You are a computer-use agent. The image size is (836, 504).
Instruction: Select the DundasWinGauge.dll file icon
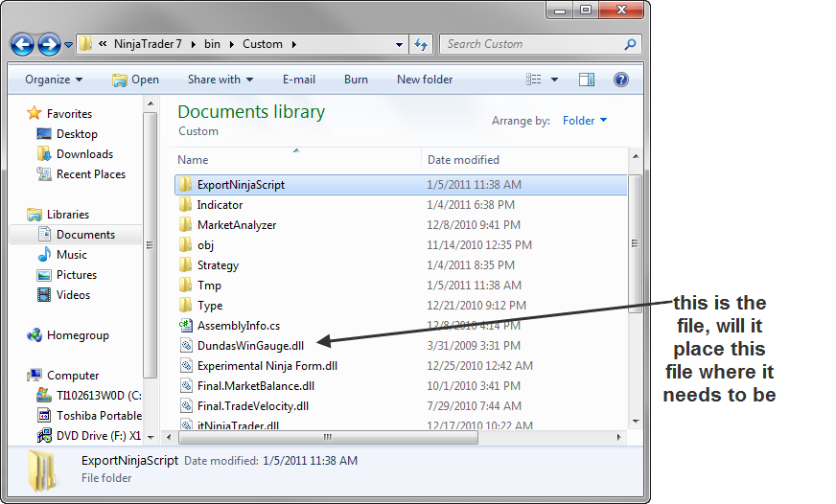186,345
